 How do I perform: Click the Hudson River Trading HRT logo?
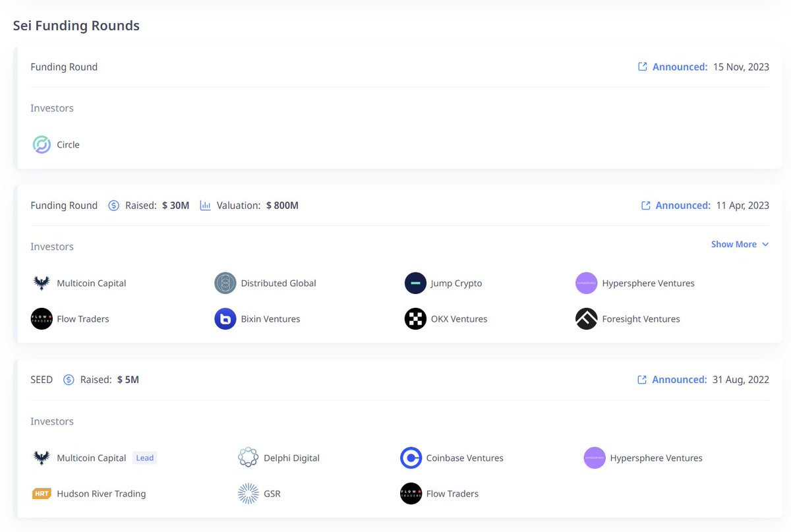point(42,494)
